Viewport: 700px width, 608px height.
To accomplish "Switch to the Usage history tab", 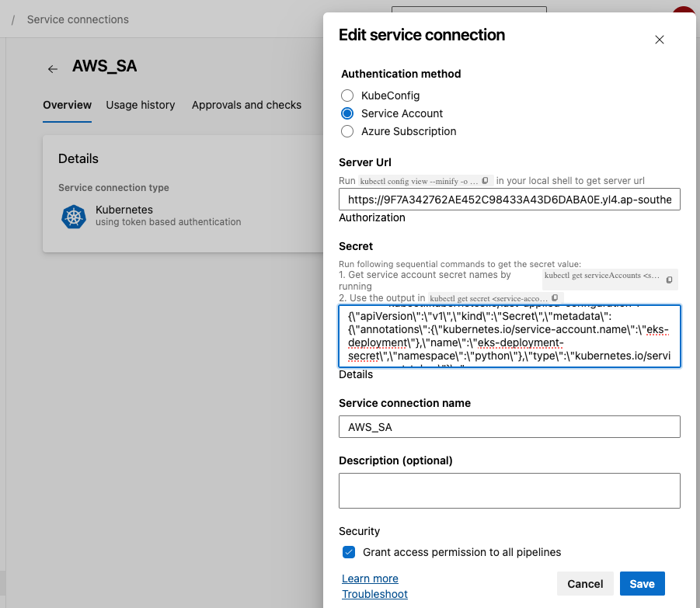I will (x=140, y=105).
